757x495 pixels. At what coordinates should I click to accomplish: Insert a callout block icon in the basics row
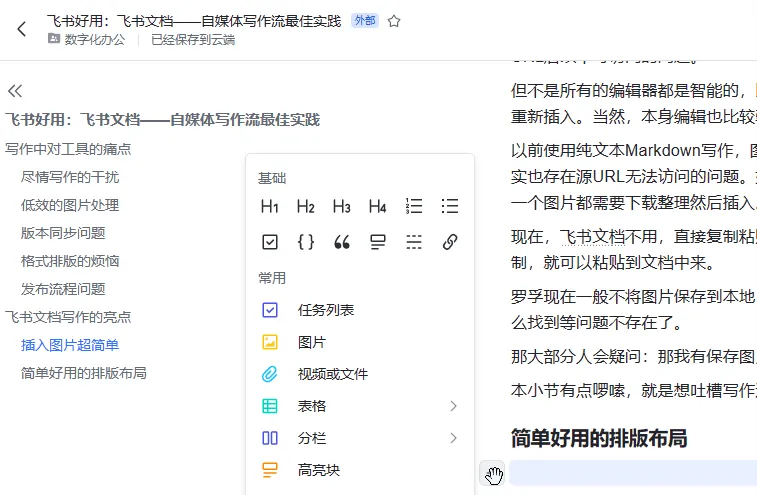click(378, 241)
